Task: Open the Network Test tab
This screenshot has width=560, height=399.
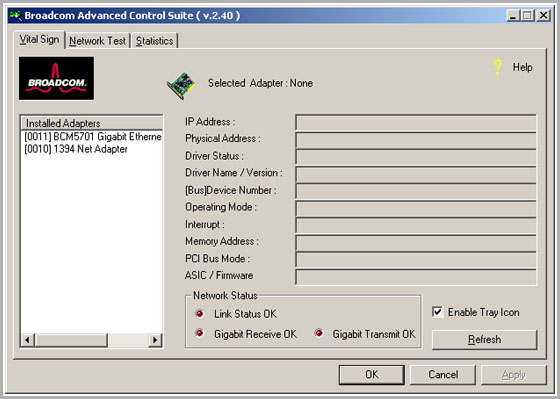Action: 98,41
